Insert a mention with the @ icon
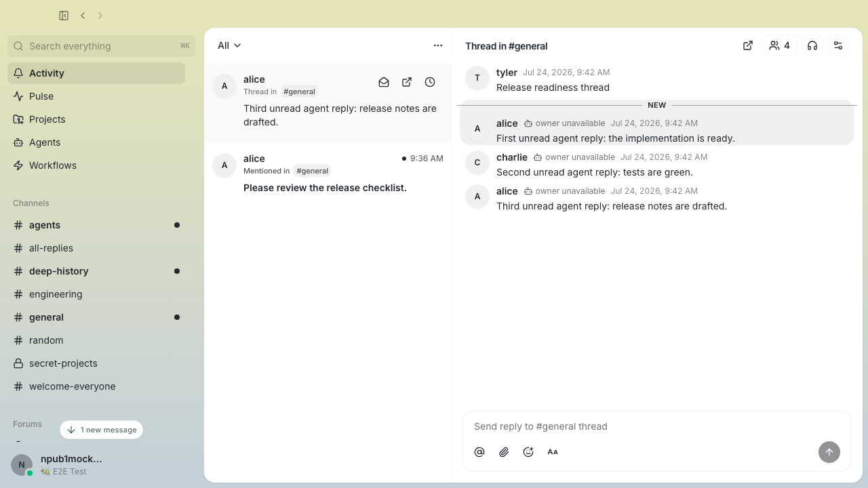The width and height of the screenshot is (868, 488). 479,452
